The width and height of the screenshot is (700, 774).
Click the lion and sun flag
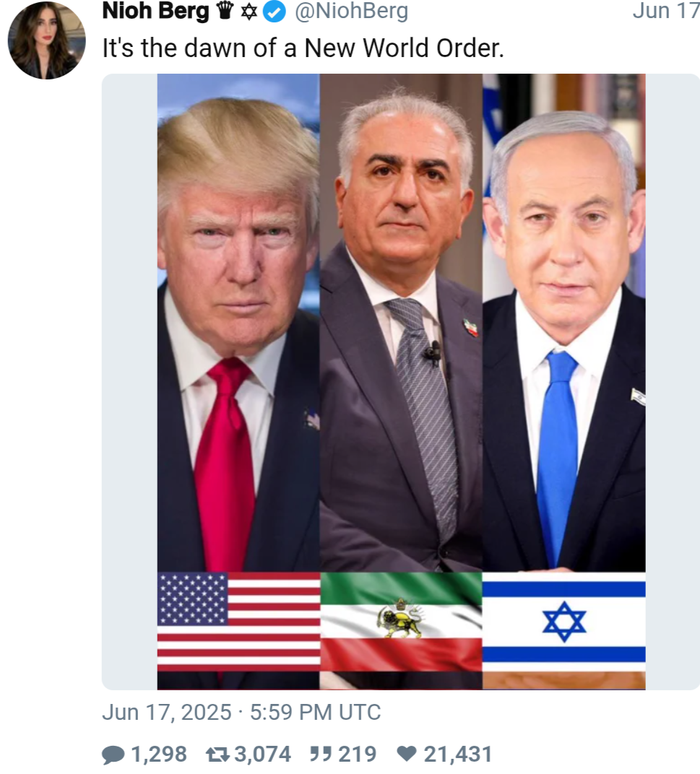click(x=401, y=622)
